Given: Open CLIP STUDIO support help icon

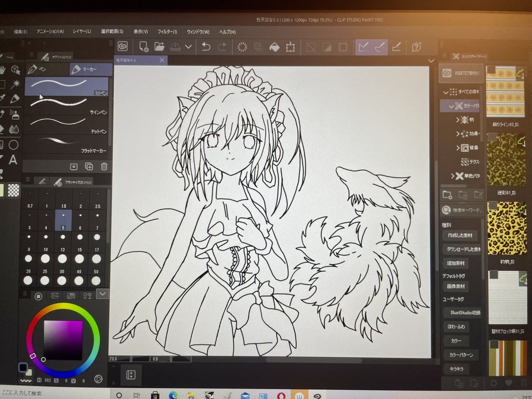Looking at the screenshot, I should (x=416, y=47).
